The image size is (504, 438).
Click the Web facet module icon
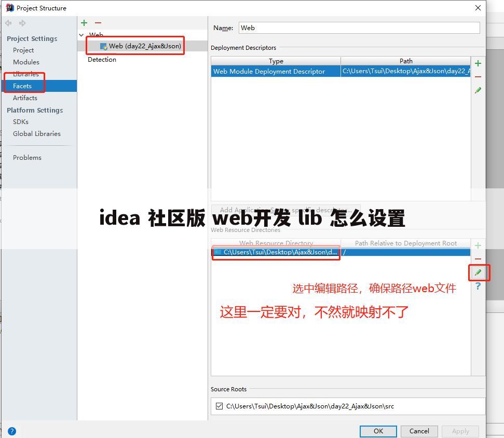coord(103,46)
